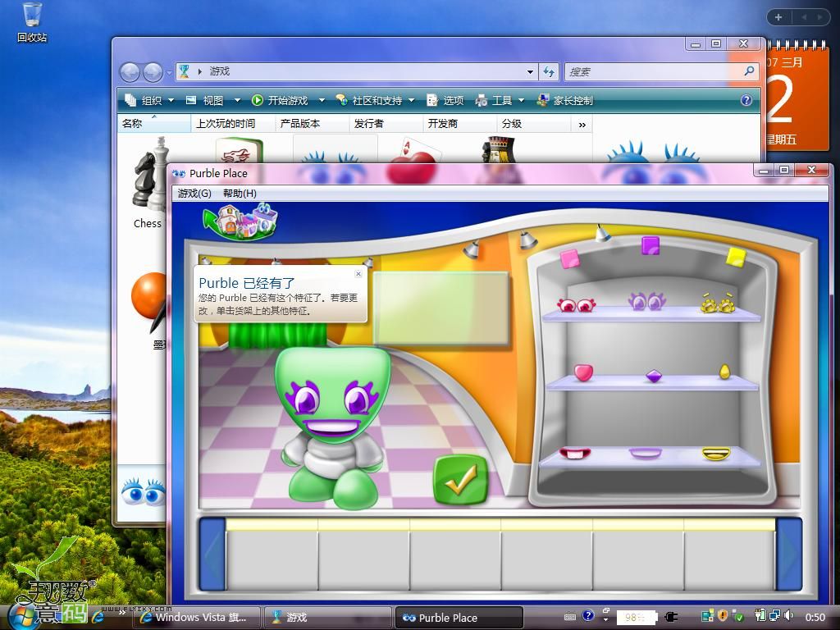Dismiss the 'Purble 已经有了' tip balloon

358,274
